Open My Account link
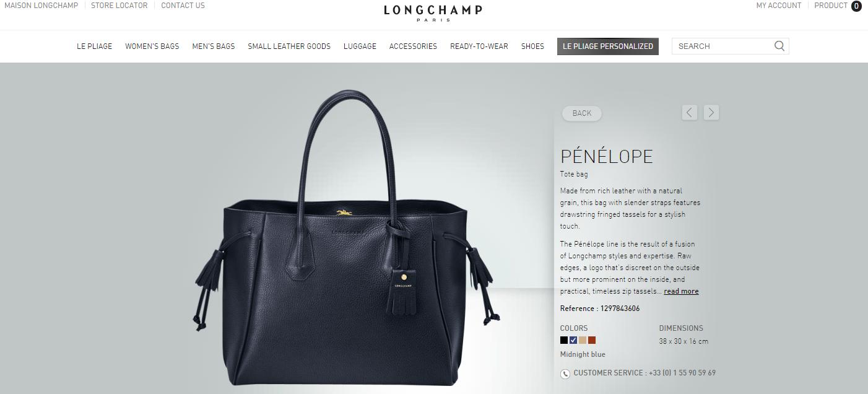This screenshot has height=394, width=868. 779,6
